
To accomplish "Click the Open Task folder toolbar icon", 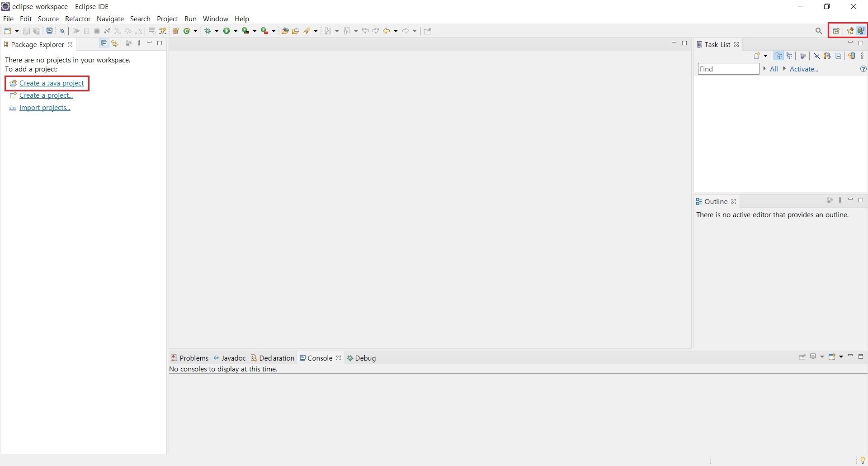I will [x=295, y=31].
